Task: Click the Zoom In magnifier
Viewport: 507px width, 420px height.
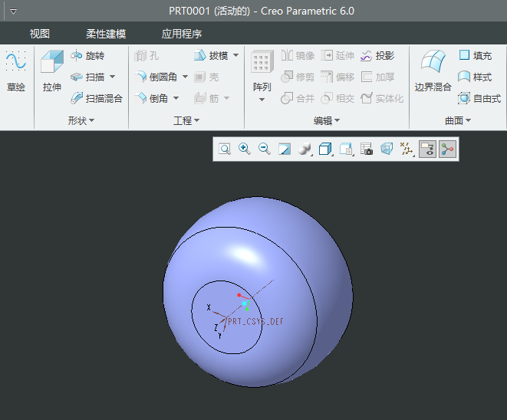Action: tap(245, 149)
